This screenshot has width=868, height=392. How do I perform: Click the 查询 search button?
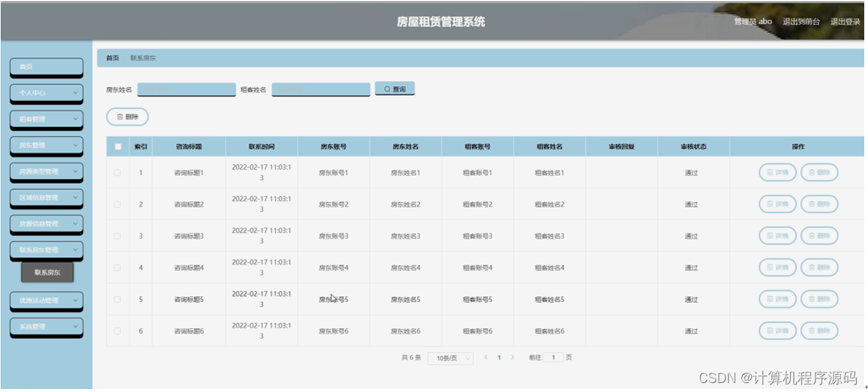click(395, 88)
